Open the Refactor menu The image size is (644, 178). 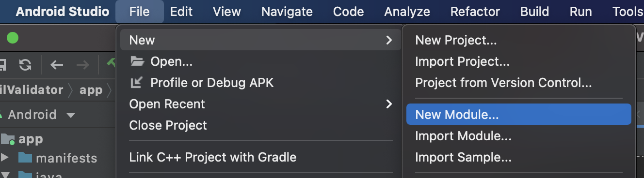click(475, 12)
